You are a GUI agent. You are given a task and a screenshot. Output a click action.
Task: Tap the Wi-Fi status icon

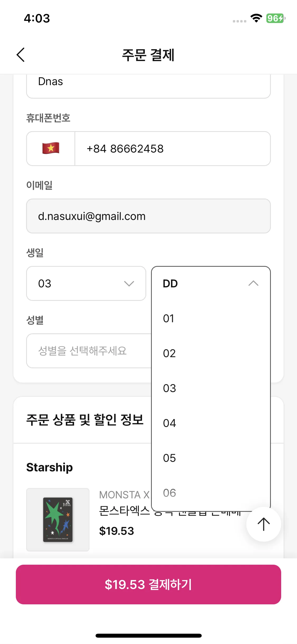point(256,18)
